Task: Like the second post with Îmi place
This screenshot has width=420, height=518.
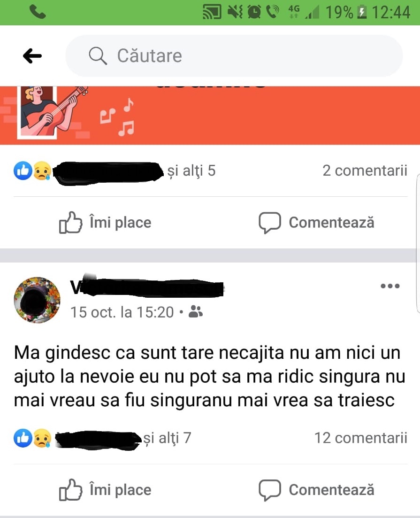Action: (x=105, y=490)
